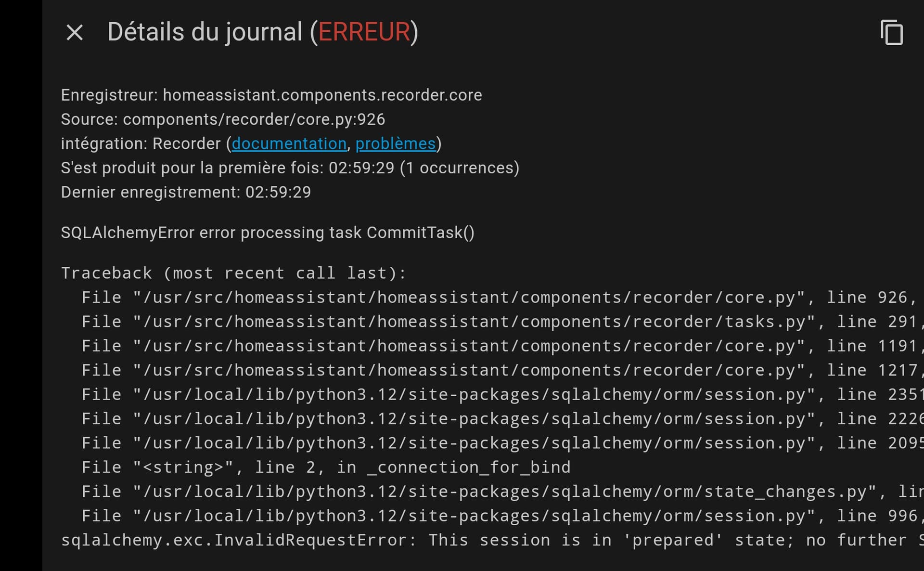Click the Source core.py:926 line
This screenshot has width=924, height=571.
point(223,119)
